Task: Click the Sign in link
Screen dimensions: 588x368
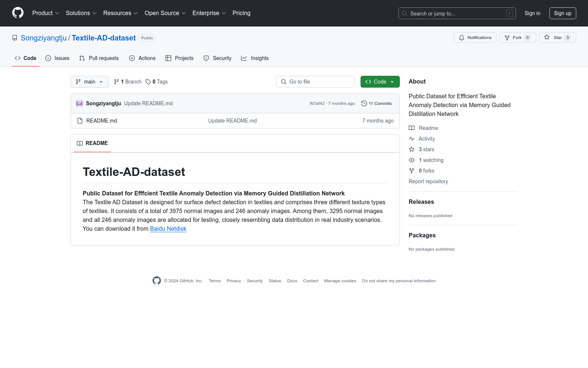Action: click(x=533, y=13)
